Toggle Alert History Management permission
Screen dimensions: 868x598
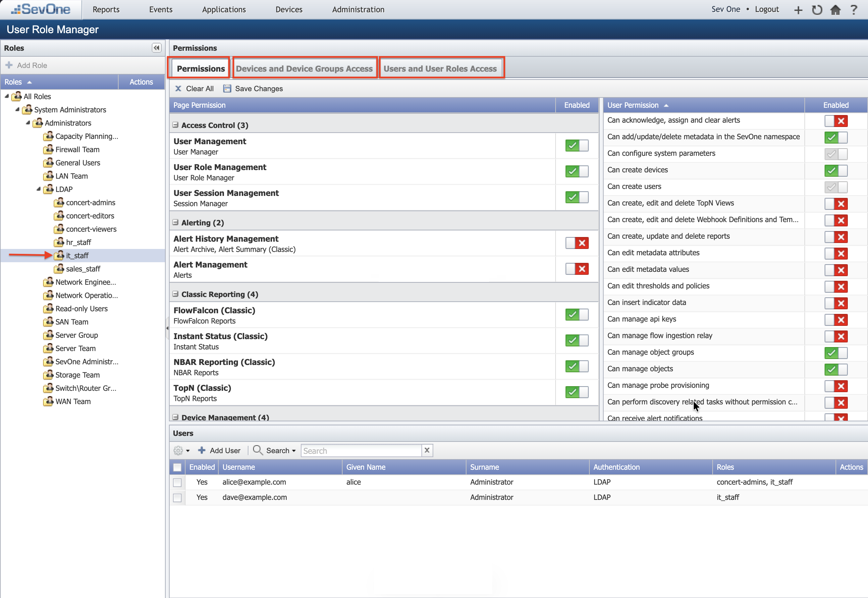(577, 243)
